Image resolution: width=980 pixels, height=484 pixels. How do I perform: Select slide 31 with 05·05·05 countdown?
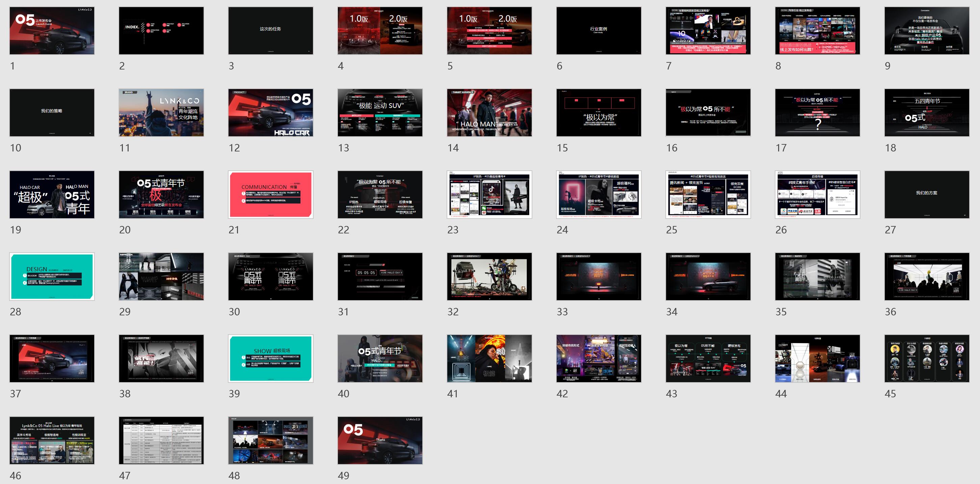click(x=380, y=277)
